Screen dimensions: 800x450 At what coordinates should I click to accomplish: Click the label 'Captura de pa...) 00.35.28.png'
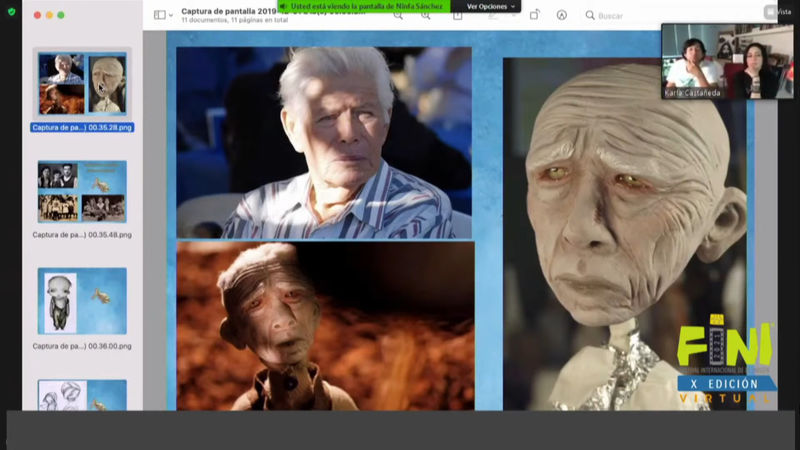click(x=82, y=128)
